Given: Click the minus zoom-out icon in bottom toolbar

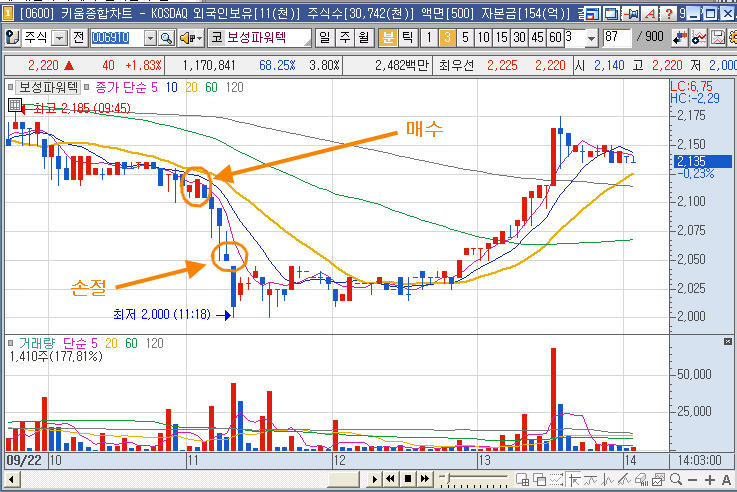Looking at the screenshot, I should (x=692, y=480).
